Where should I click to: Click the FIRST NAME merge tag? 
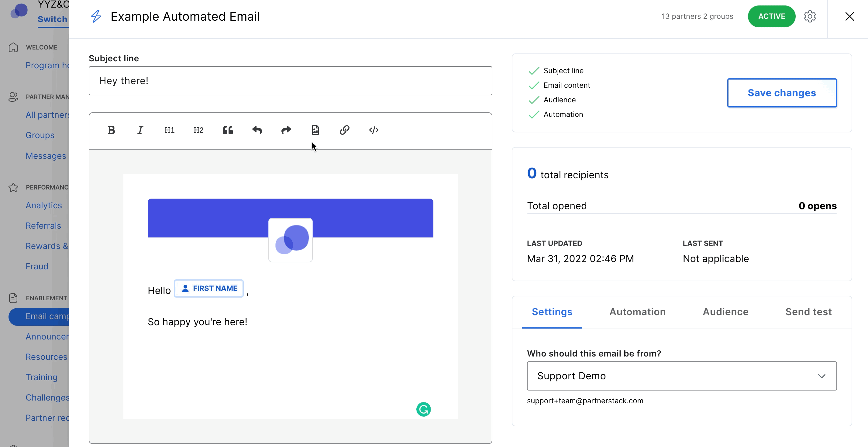coord(209,288)
